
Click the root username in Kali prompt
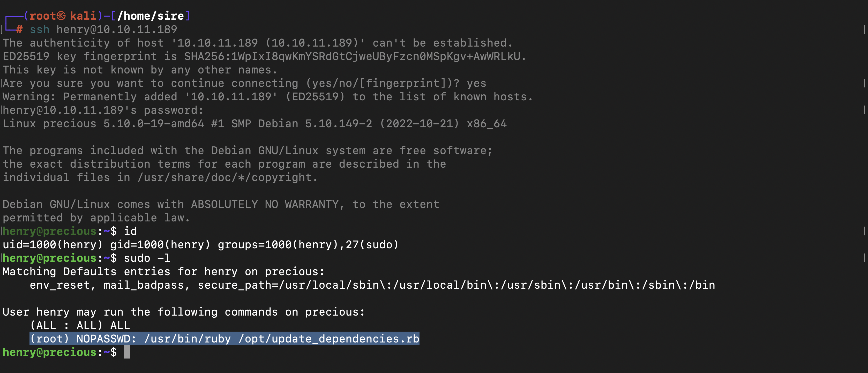click(43, 16)
